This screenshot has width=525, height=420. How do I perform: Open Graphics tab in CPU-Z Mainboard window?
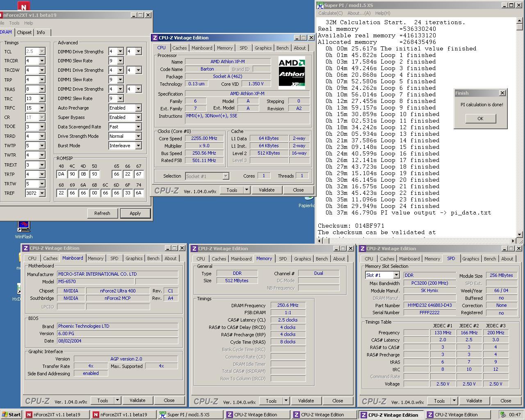point(134,258)
